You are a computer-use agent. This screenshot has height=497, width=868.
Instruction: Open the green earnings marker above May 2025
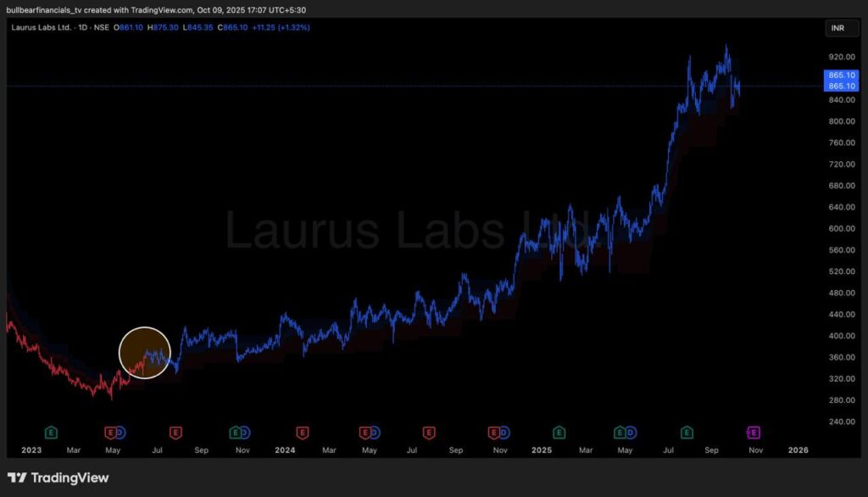620,433
